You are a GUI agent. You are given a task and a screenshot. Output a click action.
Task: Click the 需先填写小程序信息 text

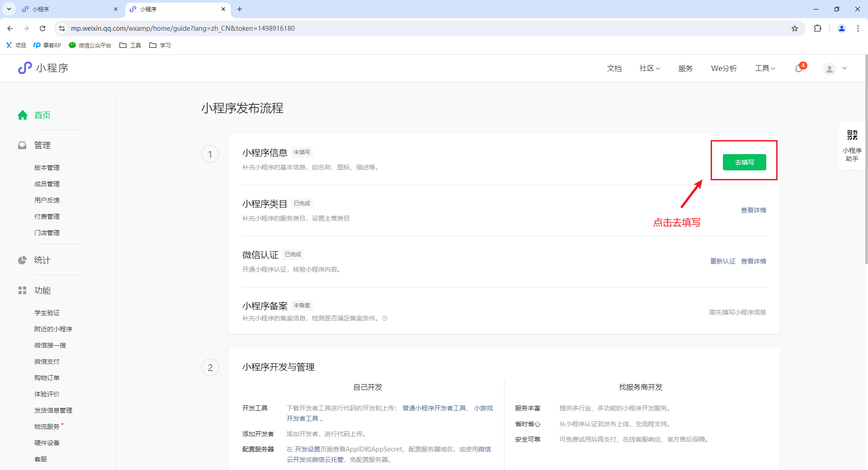[738, 312]
